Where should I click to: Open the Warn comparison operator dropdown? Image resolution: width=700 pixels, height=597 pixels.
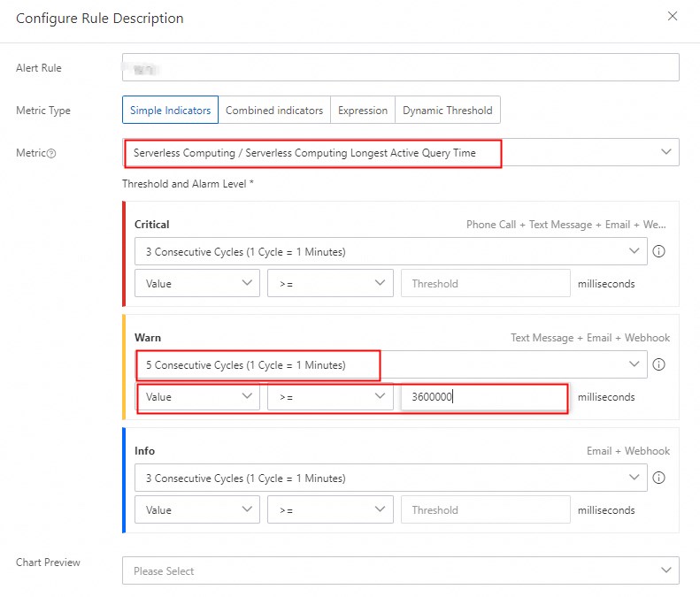[x=330, y=397]
